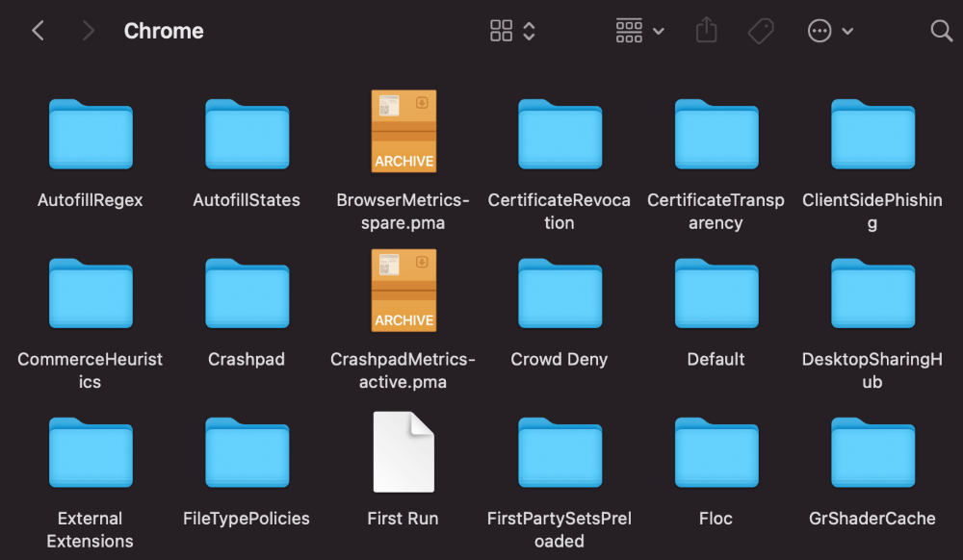The image size is (963, 560).
Task: Expand the Group By dropdown
Action: click(640, 31)
